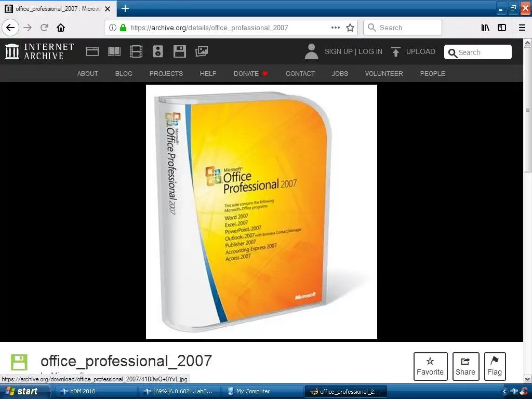Open the DONATE menu item

[x=251, y=74]
